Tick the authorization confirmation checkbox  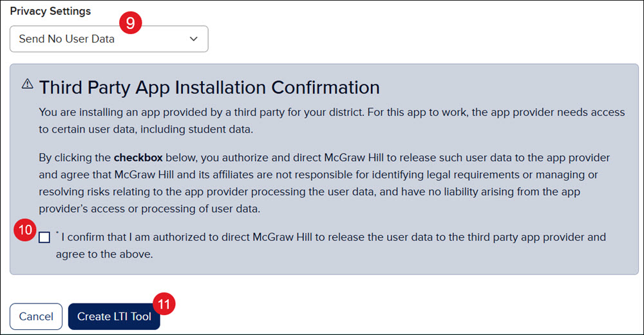pos(44,238)
